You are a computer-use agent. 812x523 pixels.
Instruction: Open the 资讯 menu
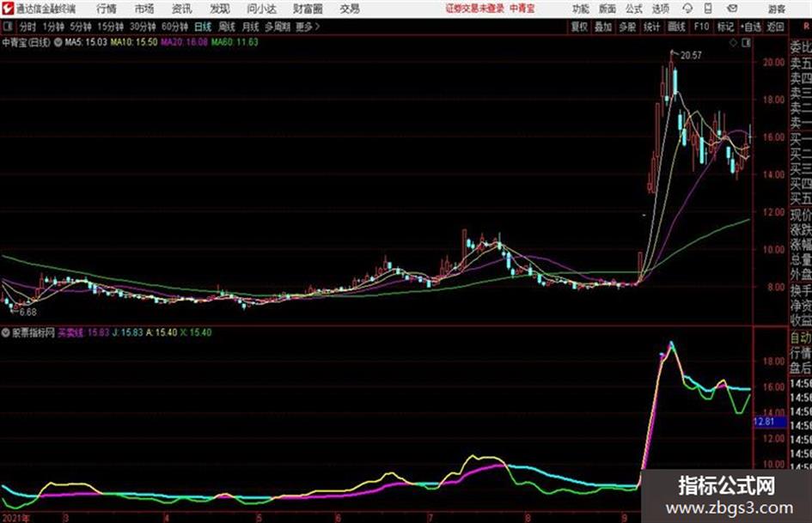[182, 9]
